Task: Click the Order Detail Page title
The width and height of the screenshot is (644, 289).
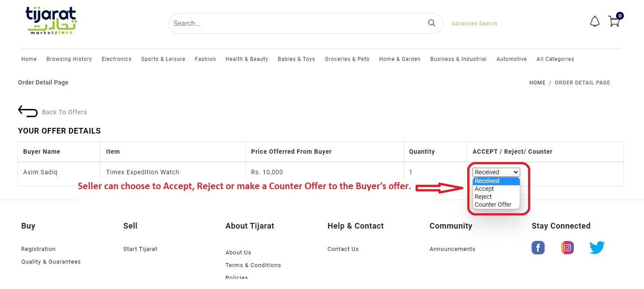Action: (x=43, y=82)
